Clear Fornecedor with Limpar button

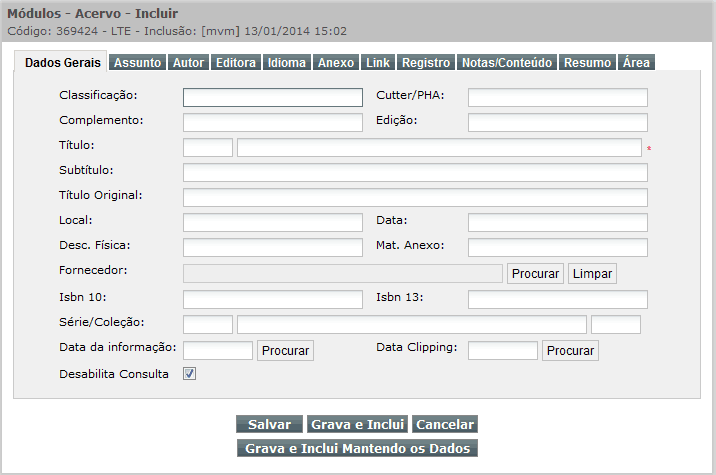[592, 274]
